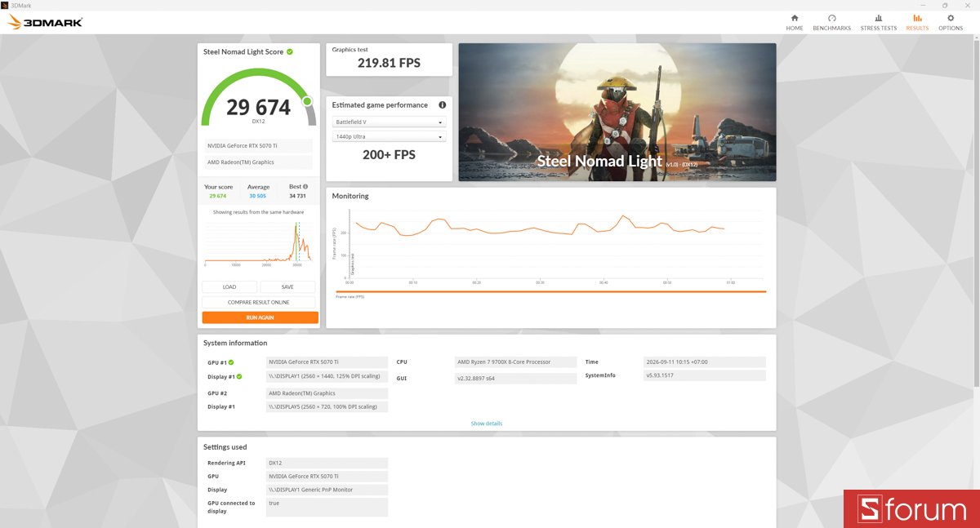The image size is (980, 528).
Task: Click the vertical scrollbar
Action: point(976,212)
